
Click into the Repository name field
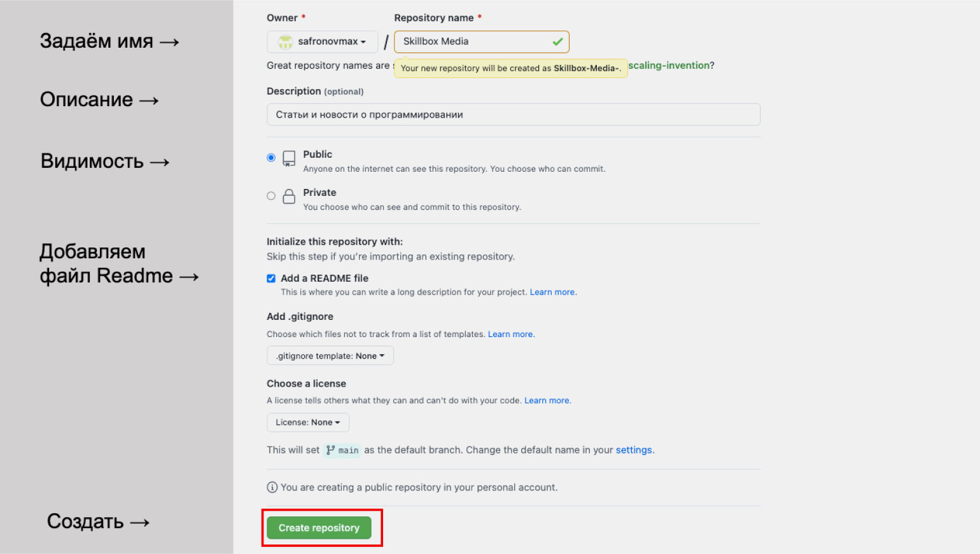482,42
